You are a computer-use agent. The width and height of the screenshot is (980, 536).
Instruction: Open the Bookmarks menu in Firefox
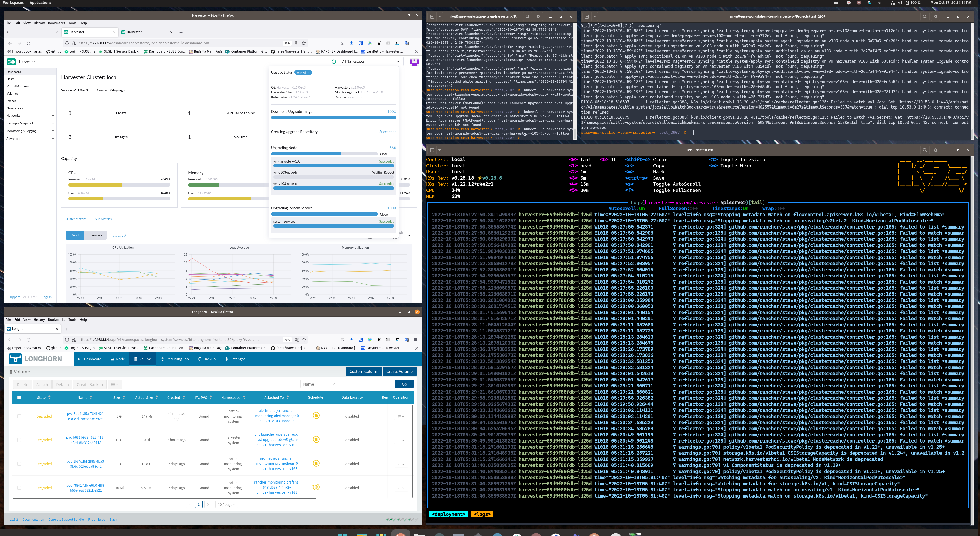56,23
